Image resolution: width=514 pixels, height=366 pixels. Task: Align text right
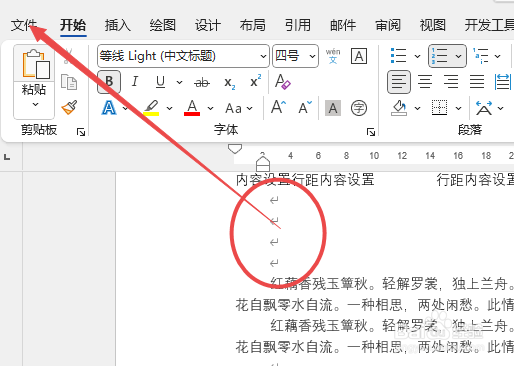click(451, 82)
